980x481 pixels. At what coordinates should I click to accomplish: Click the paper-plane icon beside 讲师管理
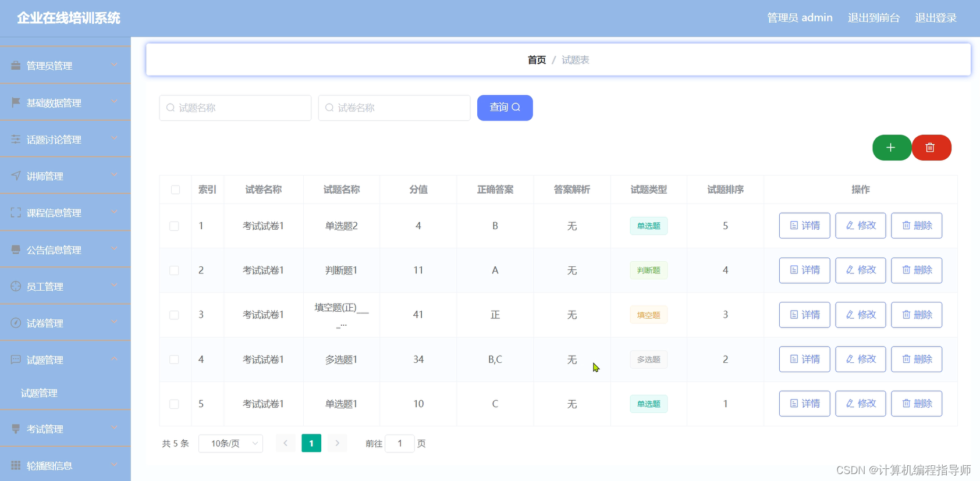click(16, 176)
